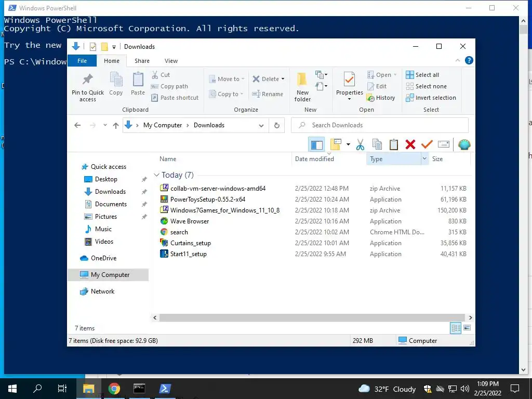Click the horizontal scrollbar in file list
Screen dimensions: 532x399
[312, 317]
